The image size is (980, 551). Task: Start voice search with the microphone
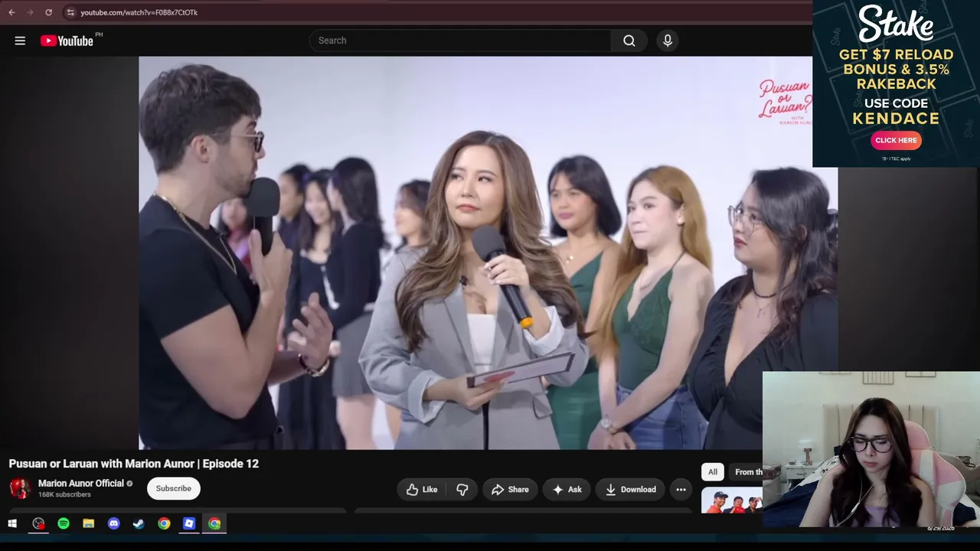tap(668, 41)
